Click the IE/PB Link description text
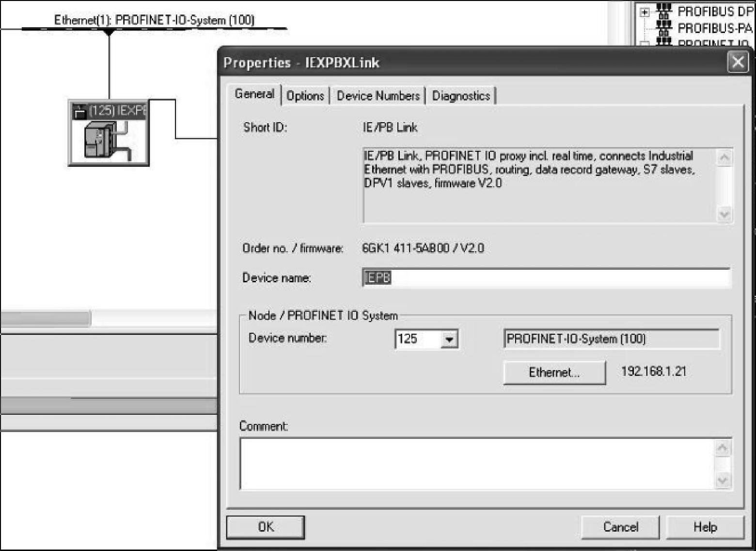 [x=529, y=169]
